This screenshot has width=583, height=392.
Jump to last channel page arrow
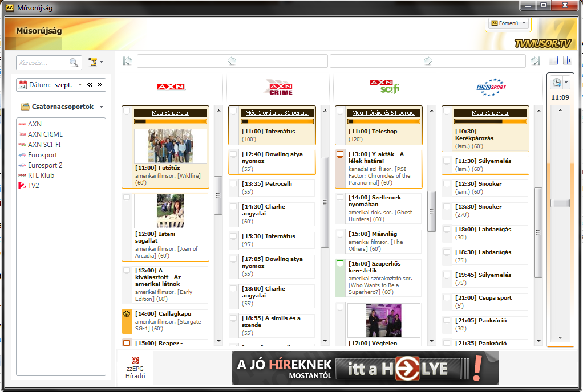pos(535,61)
